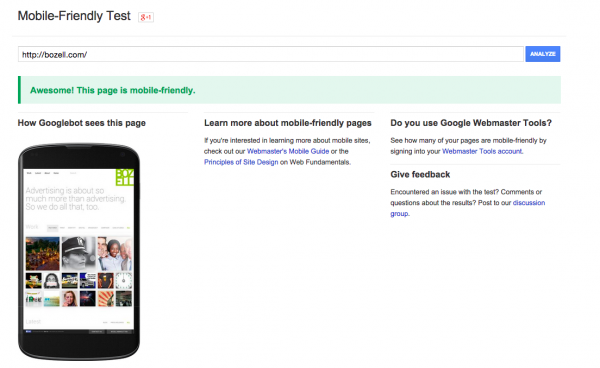Click the 'Awesome! This page is mobile-friendly.' message

[x=112, y=90]
